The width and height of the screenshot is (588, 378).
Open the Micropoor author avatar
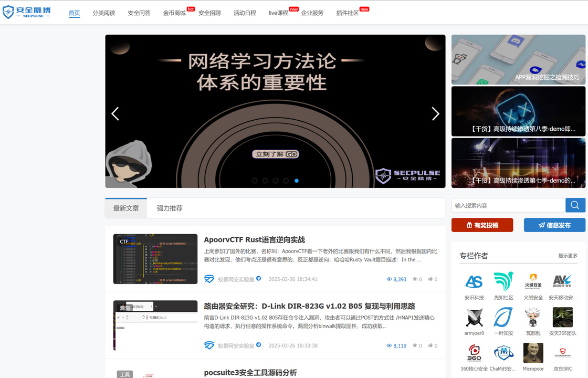click(533, 353)
